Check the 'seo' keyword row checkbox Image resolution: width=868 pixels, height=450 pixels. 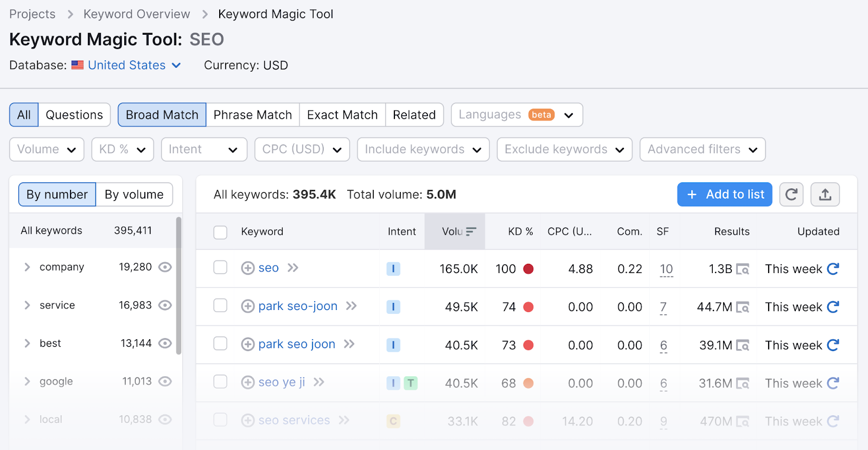point(220,267)
